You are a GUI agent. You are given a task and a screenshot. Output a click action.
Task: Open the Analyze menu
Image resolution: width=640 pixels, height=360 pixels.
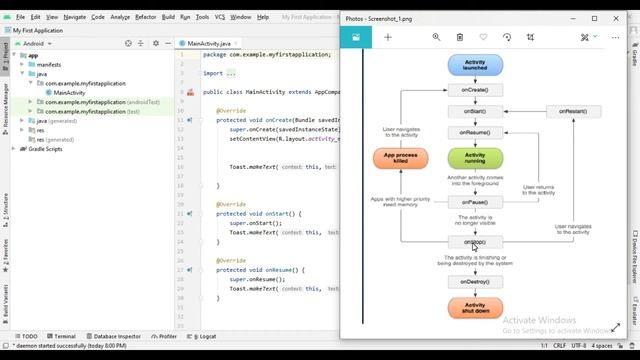click(120, 17)
